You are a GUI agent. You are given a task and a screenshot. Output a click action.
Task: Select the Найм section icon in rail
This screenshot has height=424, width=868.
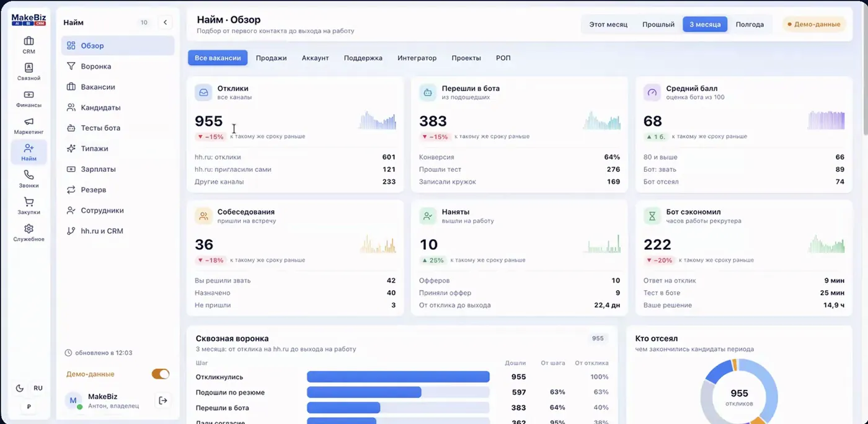click(x=29, y=152)
